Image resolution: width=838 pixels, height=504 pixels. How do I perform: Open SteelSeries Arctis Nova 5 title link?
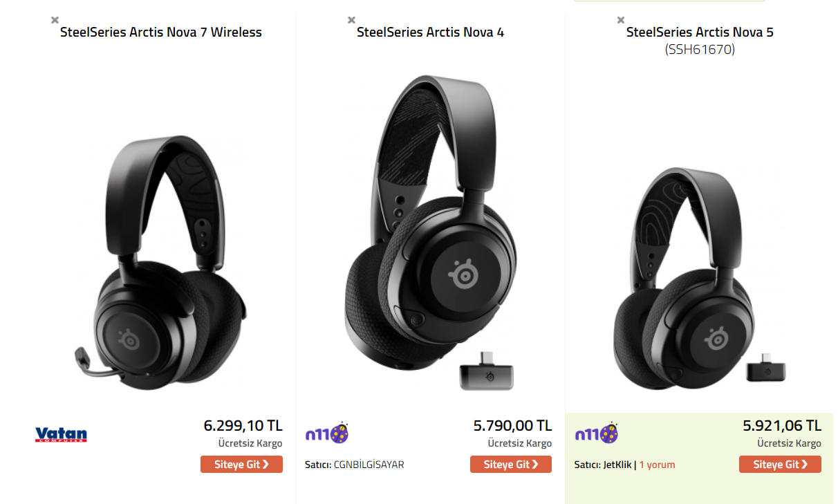[x=700, y=32]
